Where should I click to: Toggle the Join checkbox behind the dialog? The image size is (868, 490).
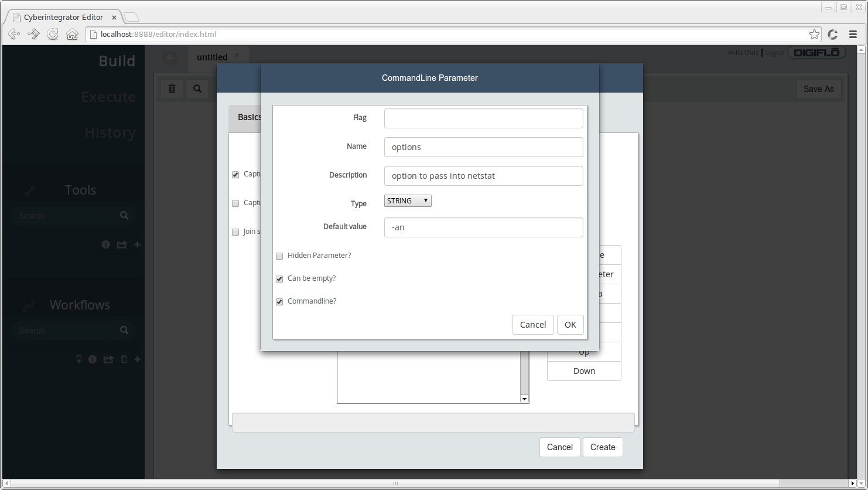coord(235,232)
